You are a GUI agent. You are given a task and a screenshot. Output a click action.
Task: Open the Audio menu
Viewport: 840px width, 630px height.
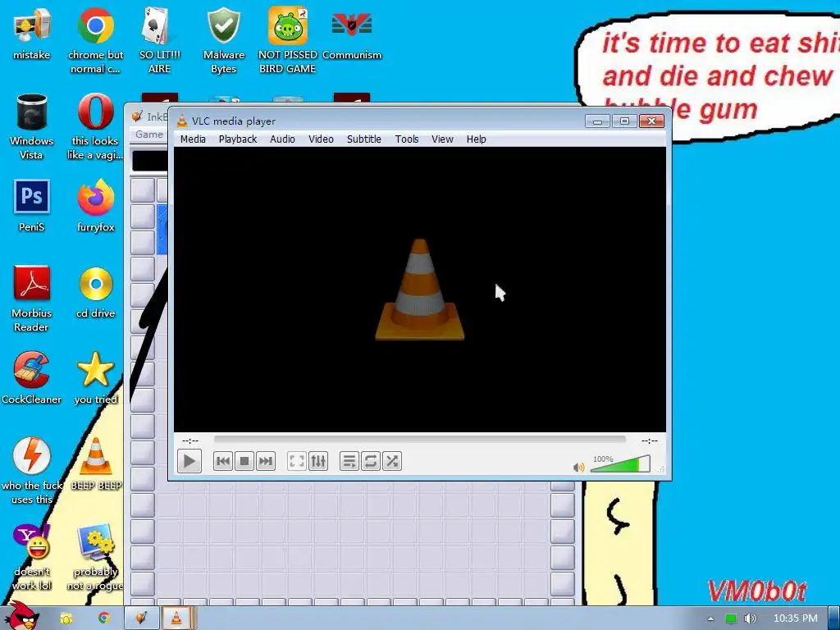[282, 139]
